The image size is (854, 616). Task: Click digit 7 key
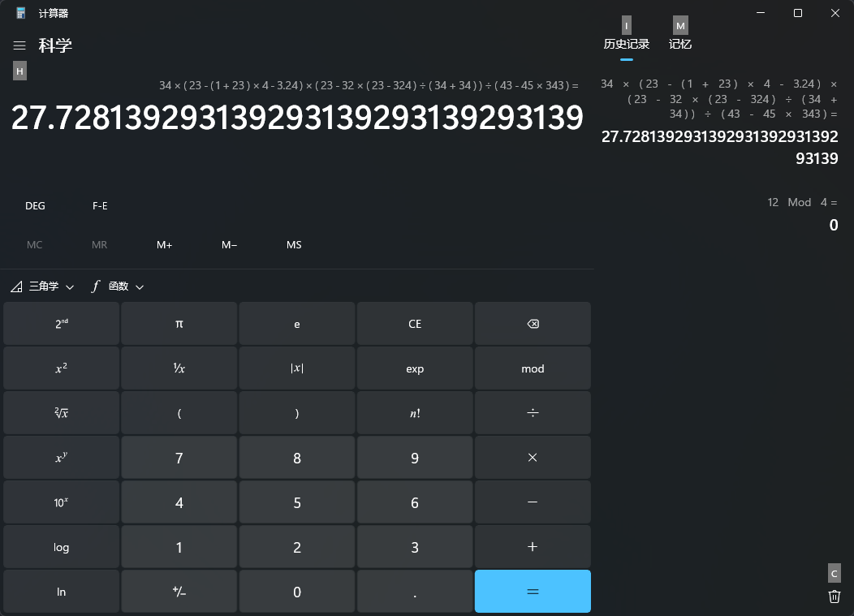179,458
